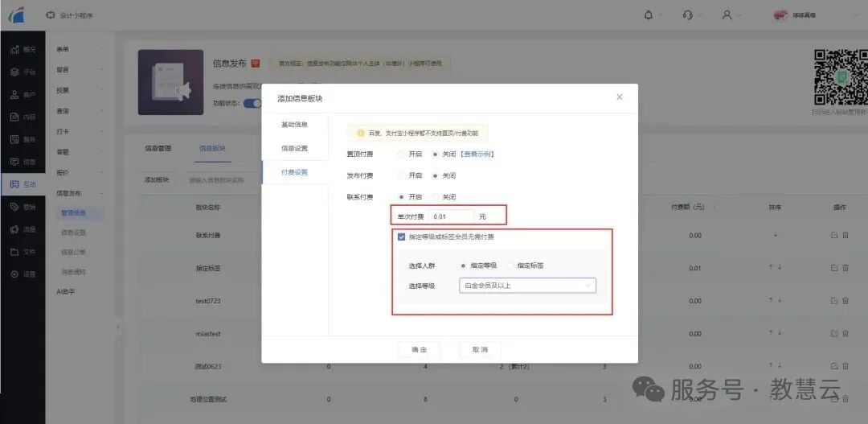This screenshot has height=424, width=868.
Task: Open 设置 in the left sidebar
Action: [x=23, y=274]
